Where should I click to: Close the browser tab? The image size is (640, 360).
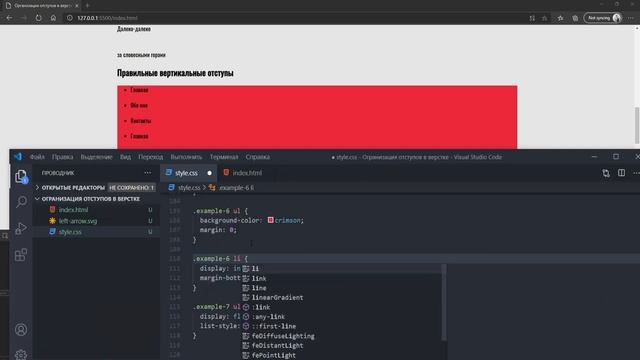pyautogui.click(x=77, y=6)
